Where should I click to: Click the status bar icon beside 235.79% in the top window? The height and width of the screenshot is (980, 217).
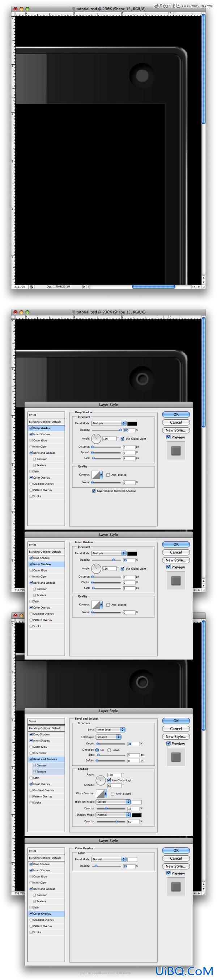31,286
